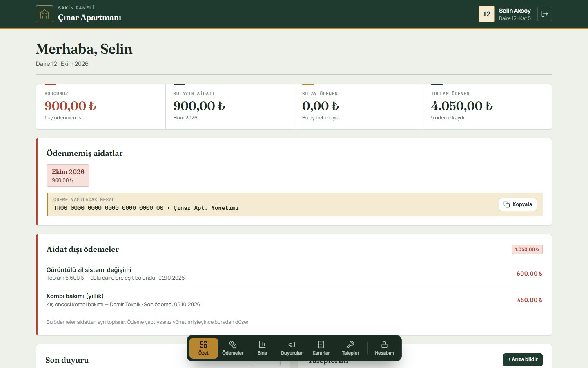Click the logout icon in header
Image resolution: width=588 pixels, height=368 pixels.
point(545,14)
